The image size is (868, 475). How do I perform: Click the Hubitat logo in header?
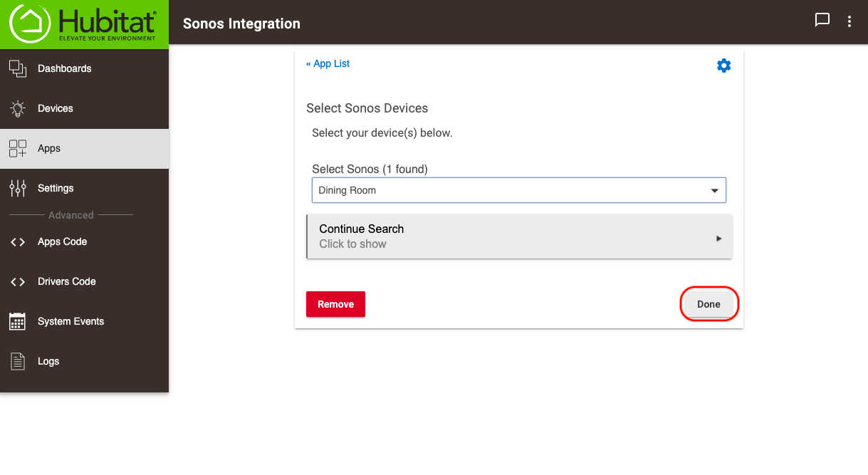tap(84, 24)
